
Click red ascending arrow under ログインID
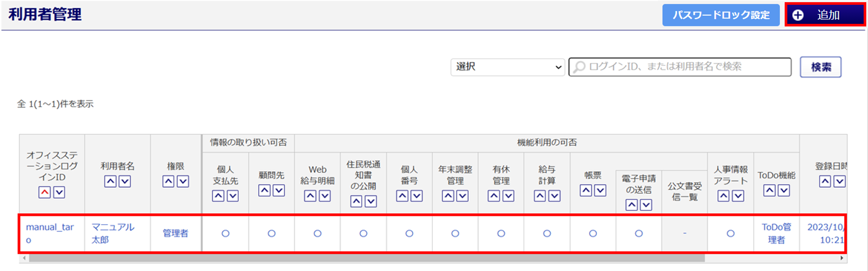(45, 193)
